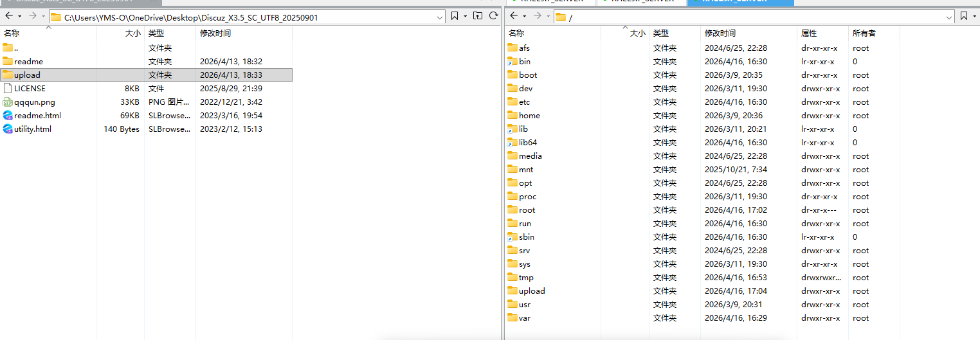The image size is (980, 340).
Task: Click the lib64 symlink folder icon
Action: [x=513, y=142]
